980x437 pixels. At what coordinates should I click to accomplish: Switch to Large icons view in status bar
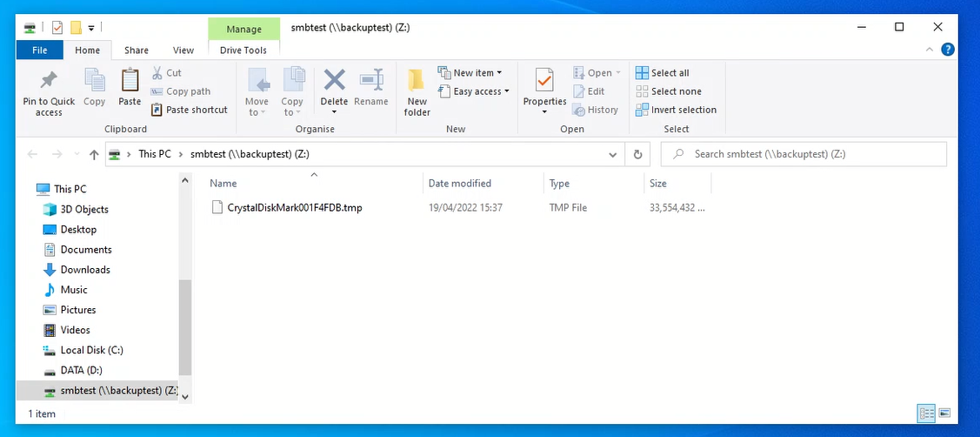pos(944,413)
